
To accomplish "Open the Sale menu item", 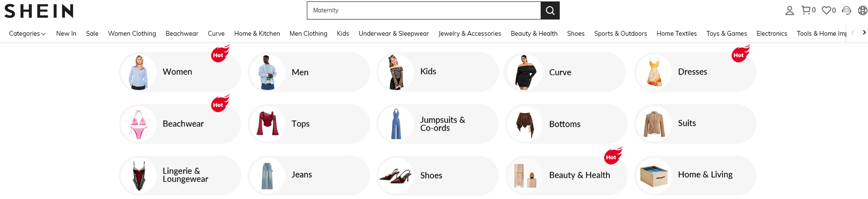I will click(92, 33).
